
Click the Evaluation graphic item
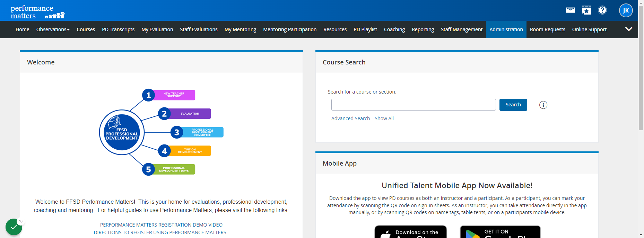click(x=184, y=114)
